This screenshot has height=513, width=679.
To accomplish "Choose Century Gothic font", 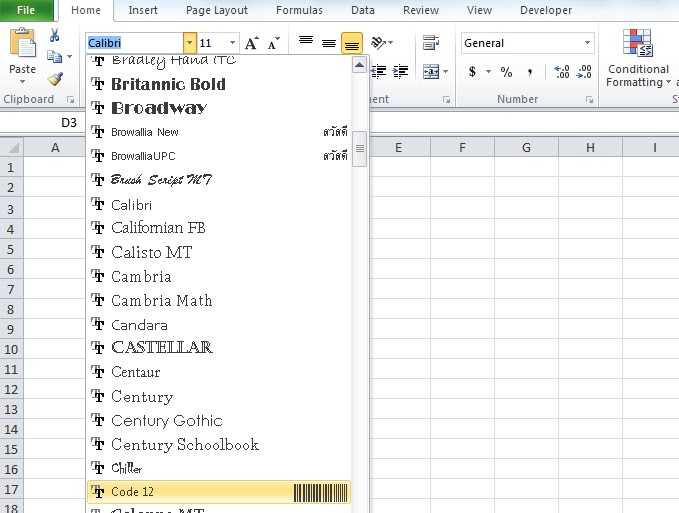I will [x=219, y=421].
